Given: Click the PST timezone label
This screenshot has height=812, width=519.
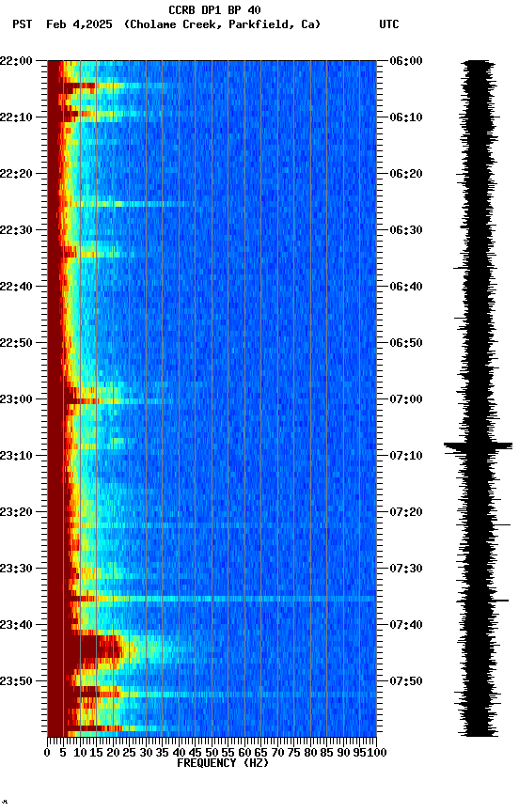Looking at the screenshot, I should [x=23, y=24].
